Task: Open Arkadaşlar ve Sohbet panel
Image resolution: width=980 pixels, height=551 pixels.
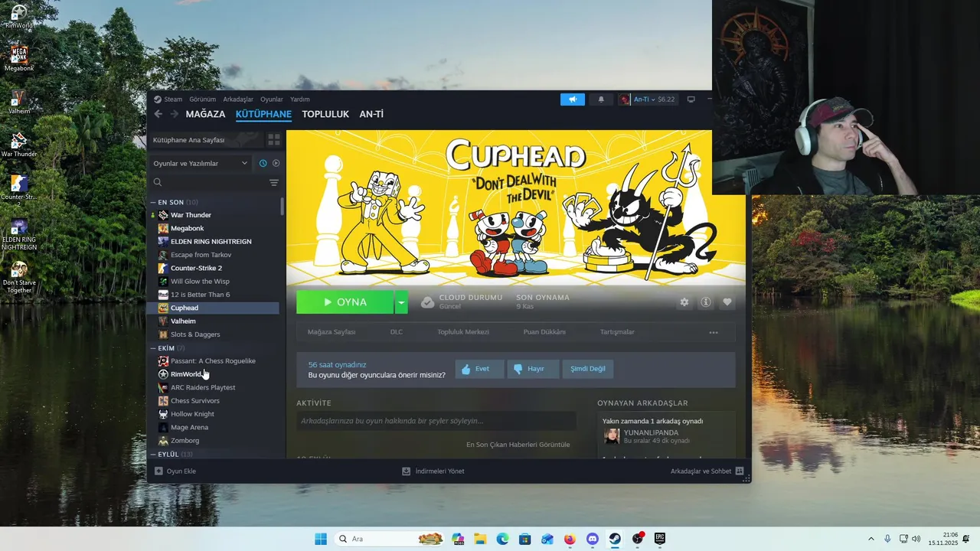Action: [707, 471]
